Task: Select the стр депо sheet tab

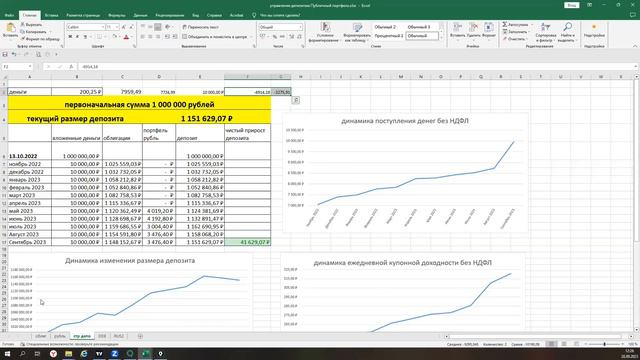Action: (x=82, y=336)
